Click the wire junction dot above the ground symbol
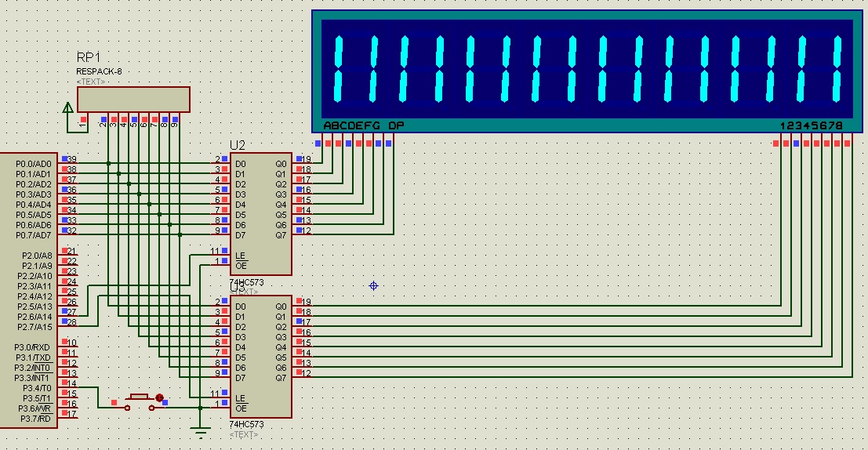Screen dimensions: 868x450 (x=201, y=408)
